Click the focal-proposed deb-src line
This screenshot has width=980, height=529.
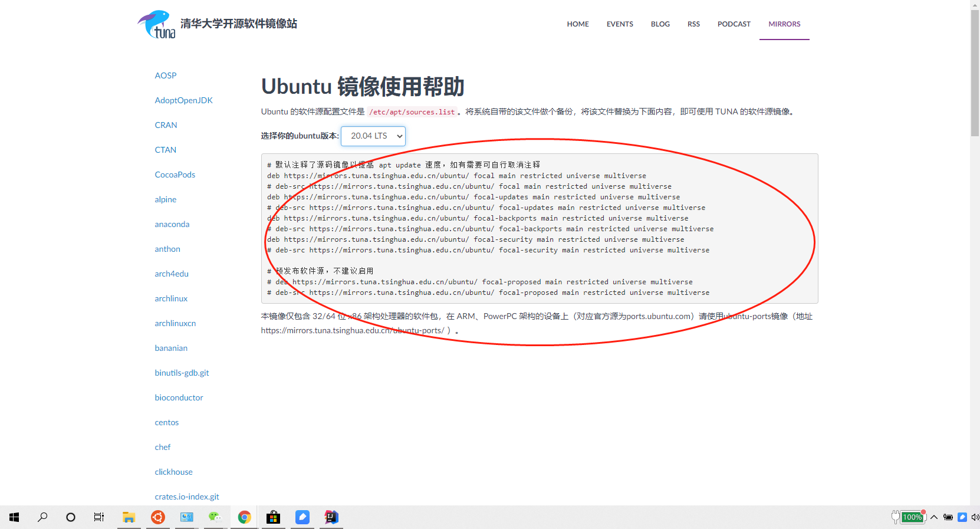[x=488, y=293]
